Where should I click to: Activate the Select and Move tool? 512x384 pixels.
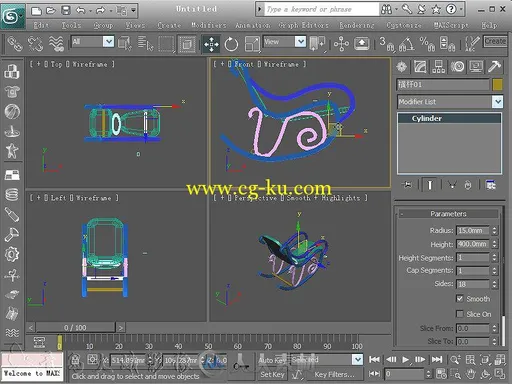click(211, 44)
